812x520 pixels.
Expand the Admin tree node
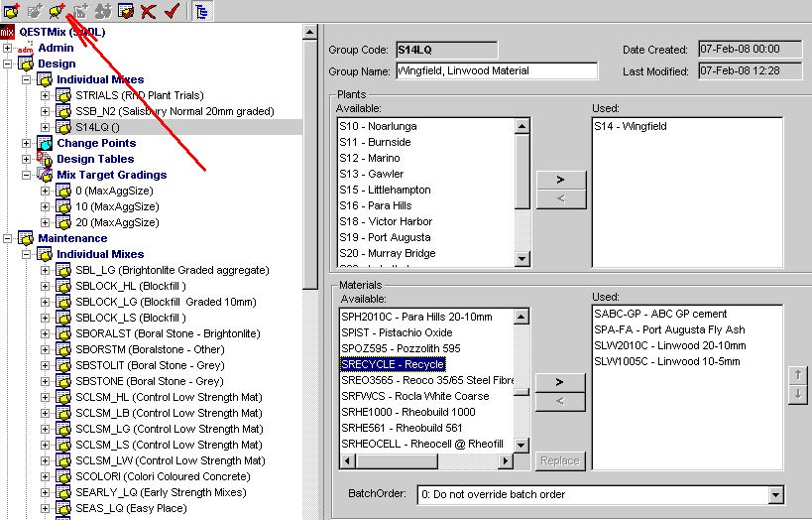point(8,48)
